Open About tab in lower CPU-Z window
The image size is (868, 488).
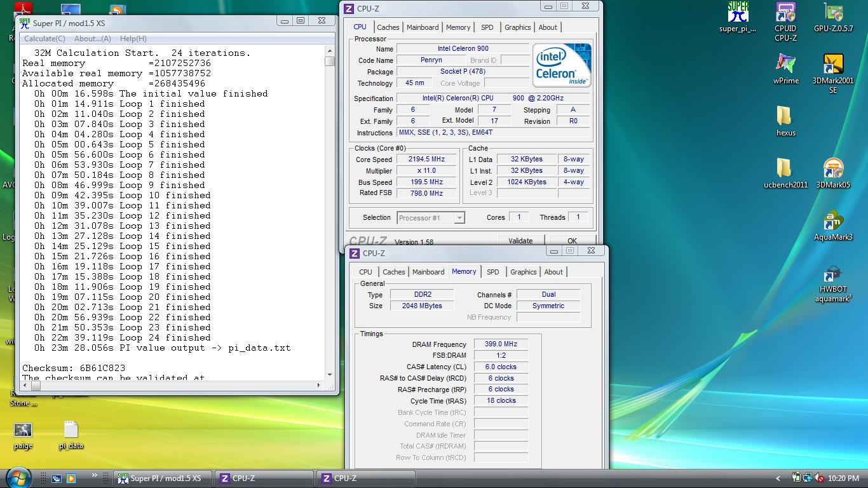pyautogui.click(x=553, y=272)
